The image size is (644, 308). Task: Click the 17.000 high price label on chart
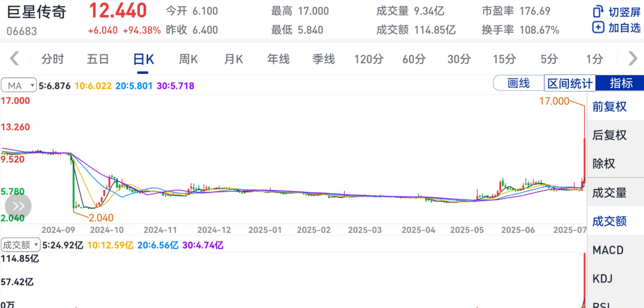coord(554,101)
